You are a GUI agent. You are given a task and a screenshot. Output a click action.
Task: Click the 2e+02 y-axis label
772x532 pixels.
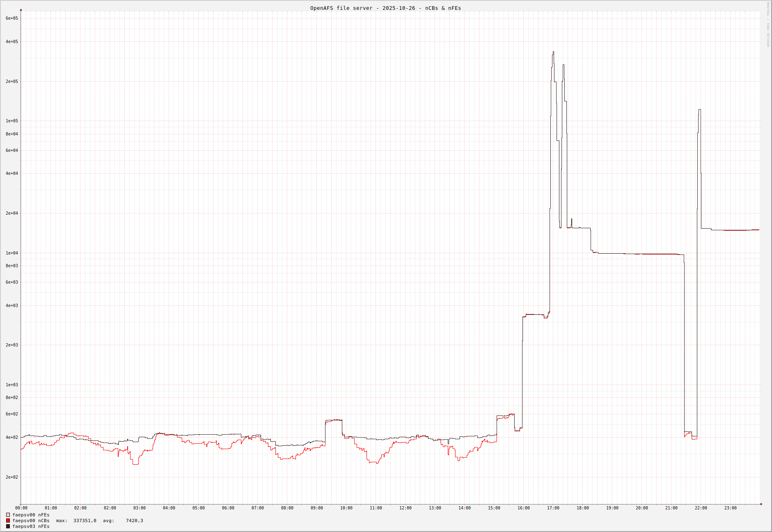12,477
